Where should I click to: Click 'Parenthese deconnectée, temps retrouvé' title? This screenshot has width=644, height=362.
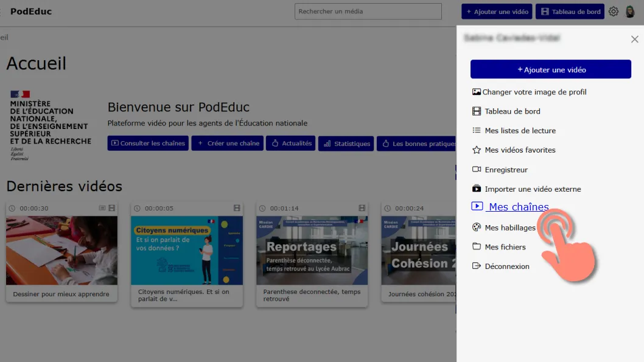(312, 295)
